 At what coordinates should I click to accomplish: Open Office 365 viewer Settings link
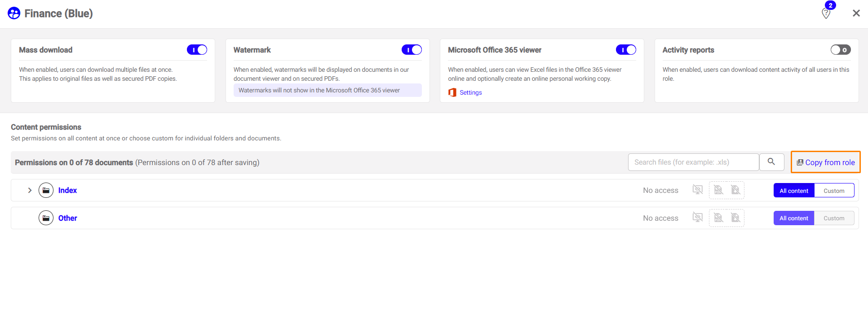point(470,92)
